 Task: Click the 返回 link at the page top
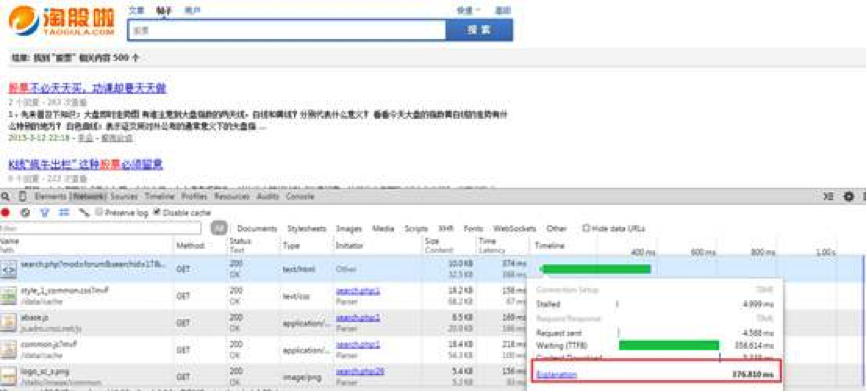point(503,11)
